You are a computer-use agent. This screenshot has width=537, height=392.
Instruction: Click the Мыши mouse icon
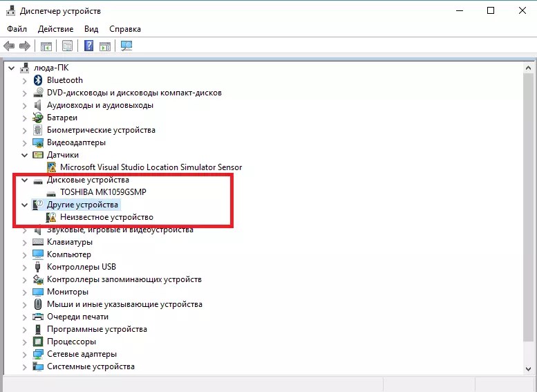tap(38, 304)
